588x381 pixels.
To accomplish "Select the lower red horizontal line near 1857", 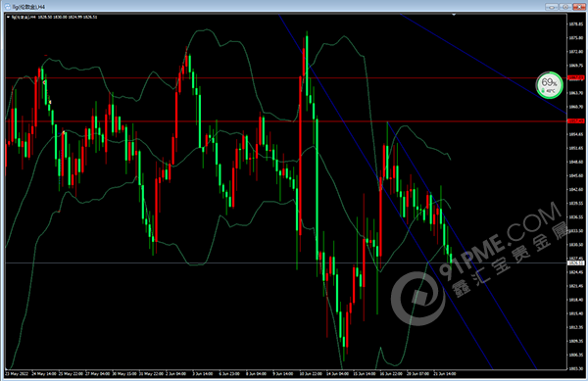I will pos(285,121).
